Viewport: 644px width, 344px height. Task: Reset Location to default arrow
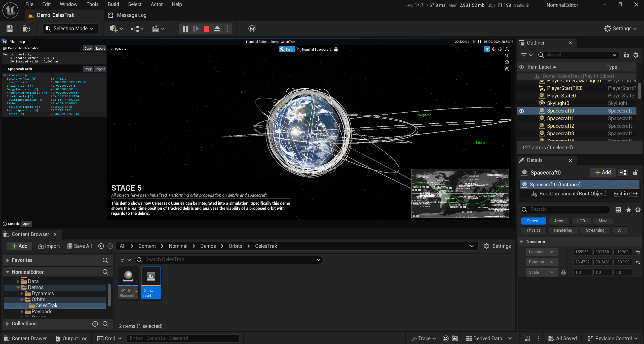(x=638, y=252)
